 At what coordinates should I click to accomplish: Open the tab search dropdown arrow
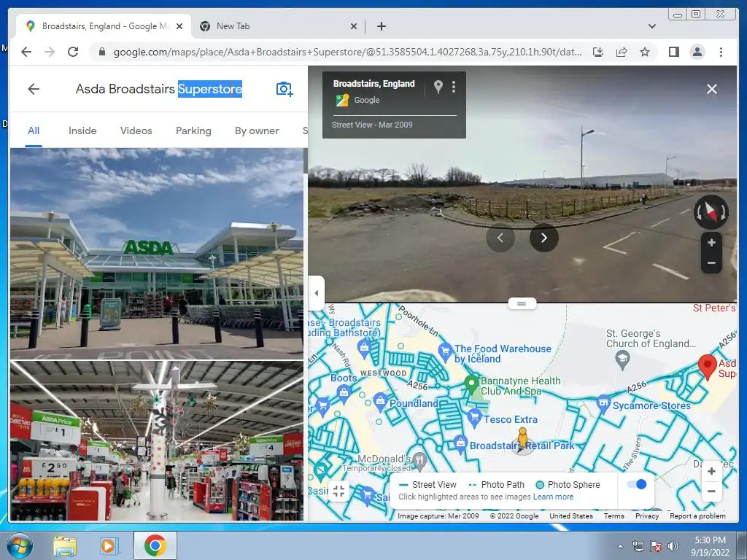tap(651, 26)
